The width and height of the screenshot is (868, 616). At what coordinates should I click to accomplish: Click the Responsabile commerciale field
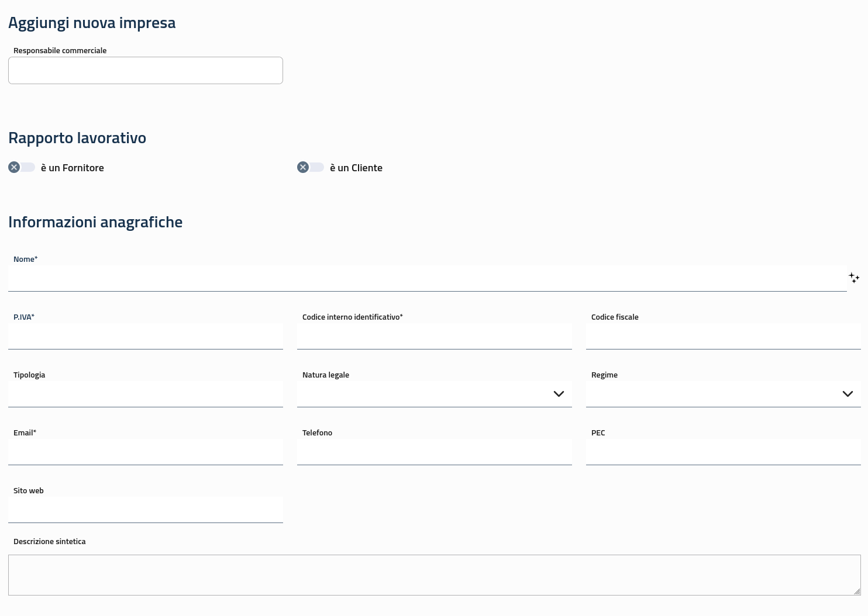146,71
